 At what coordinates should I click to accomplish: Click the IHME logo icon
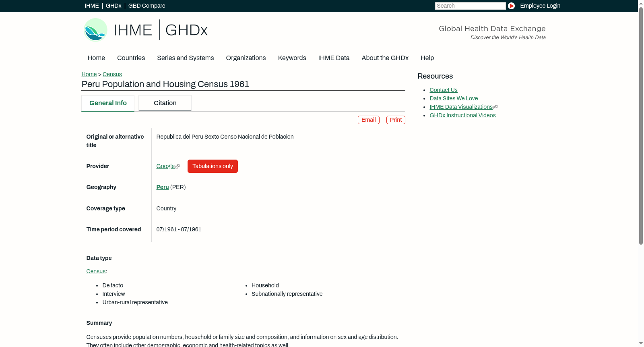[x=95, y=30]
